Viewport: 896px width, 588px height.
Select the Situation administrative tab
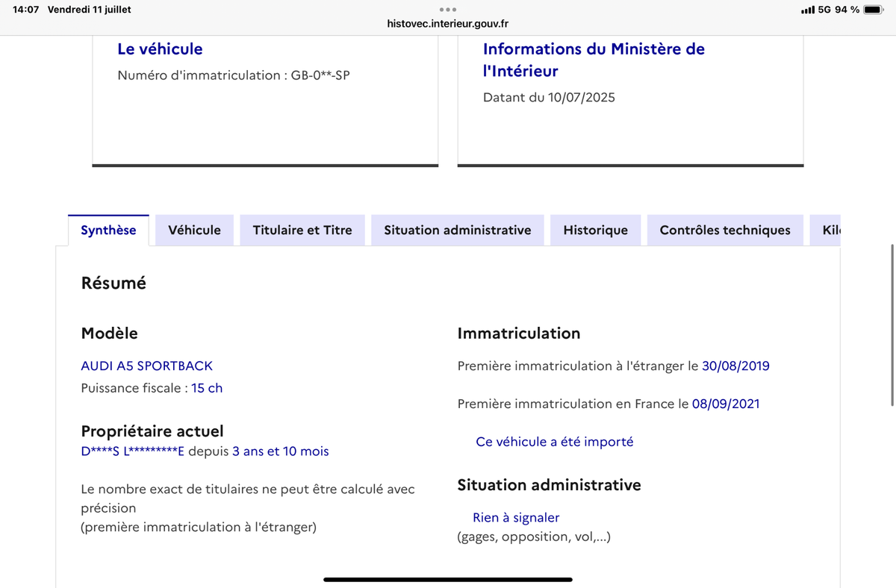[458, 230]
